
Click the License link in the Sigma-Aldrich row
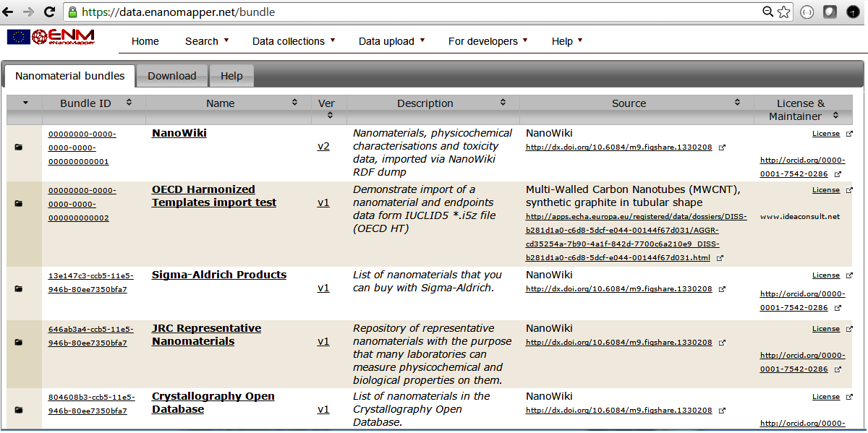pos(826,275)
